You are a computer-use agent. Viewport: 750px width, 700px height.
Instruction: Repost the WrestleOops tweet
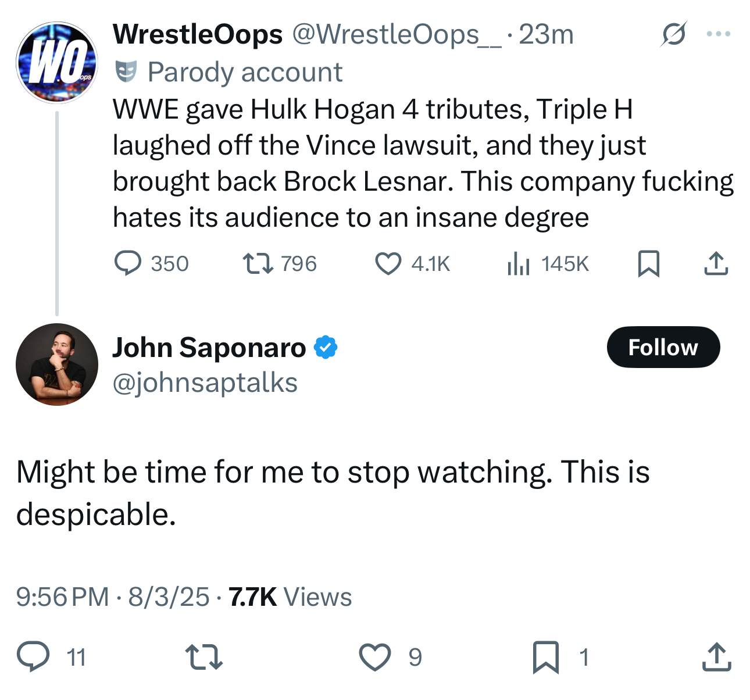[x=258, y=263]
